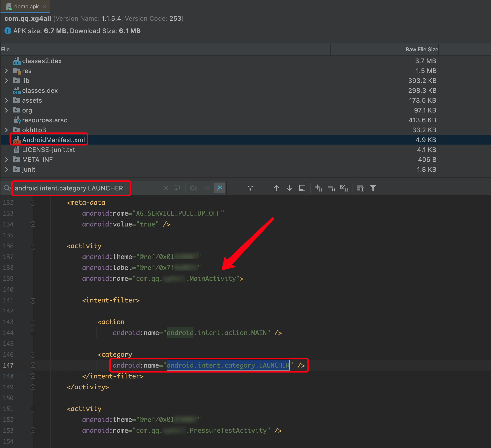The height and width of the screenshot is (448, 491).
Task: Open the search history magnifier icon
Action: (x=7, y=188)
